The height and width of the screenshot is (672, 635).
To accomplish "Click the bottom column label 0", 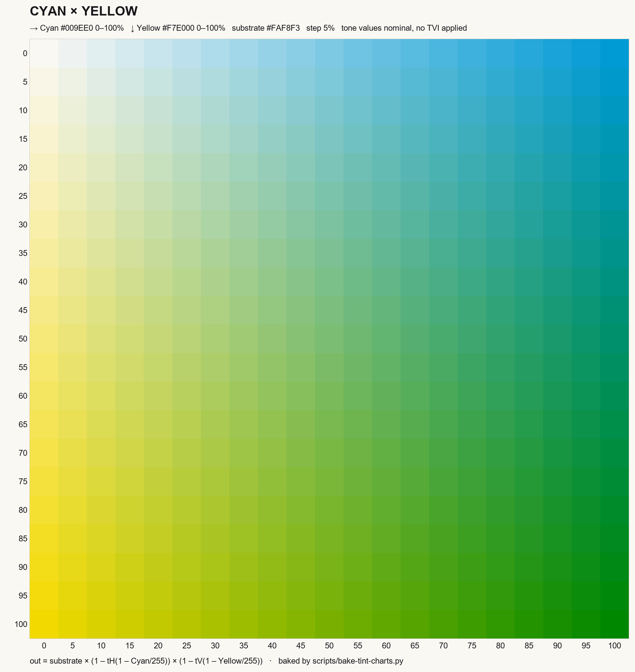I will coord(44,646).
